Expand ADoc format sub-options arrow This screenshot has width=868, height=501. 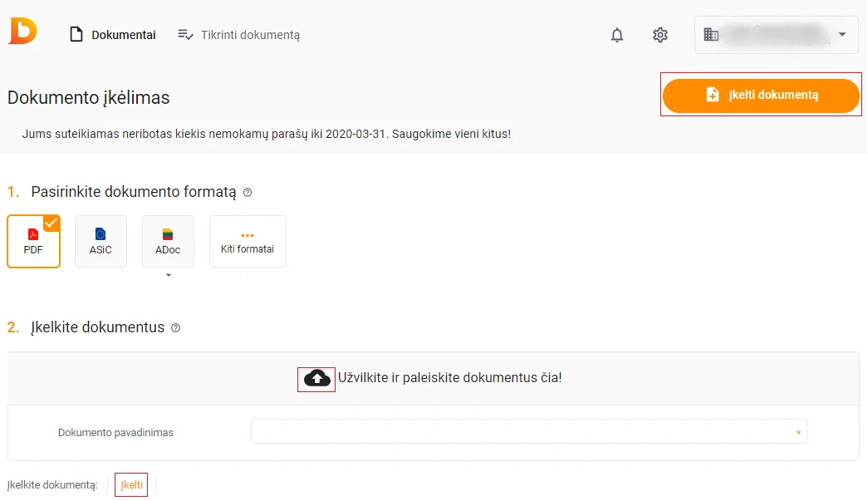pyautogui.click(x=169, y=275)
